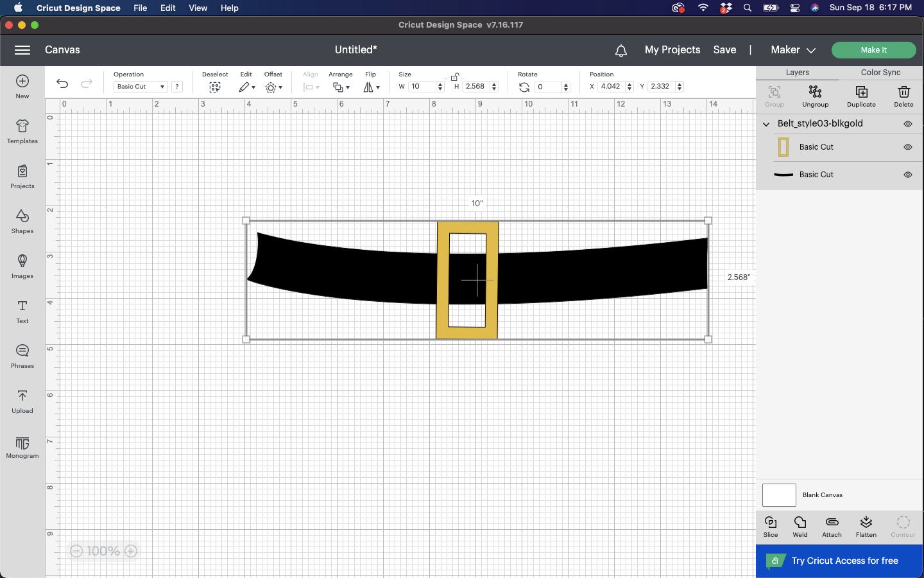Unlock the size aspect ratio padlock
This screenshot has height=578, width=924.
[x=455, y=76]
